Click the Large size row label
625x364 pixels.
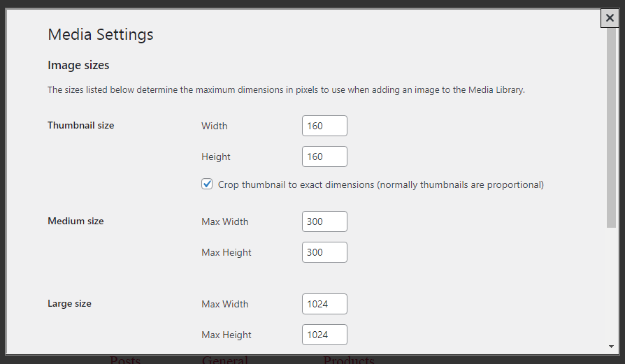tap(69, 304)
